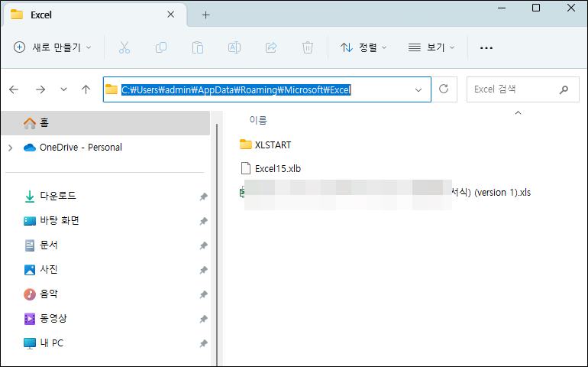This screenshot has width=588, height=367.
Task: Click the search magnifier icon
Action: point(564,89)
